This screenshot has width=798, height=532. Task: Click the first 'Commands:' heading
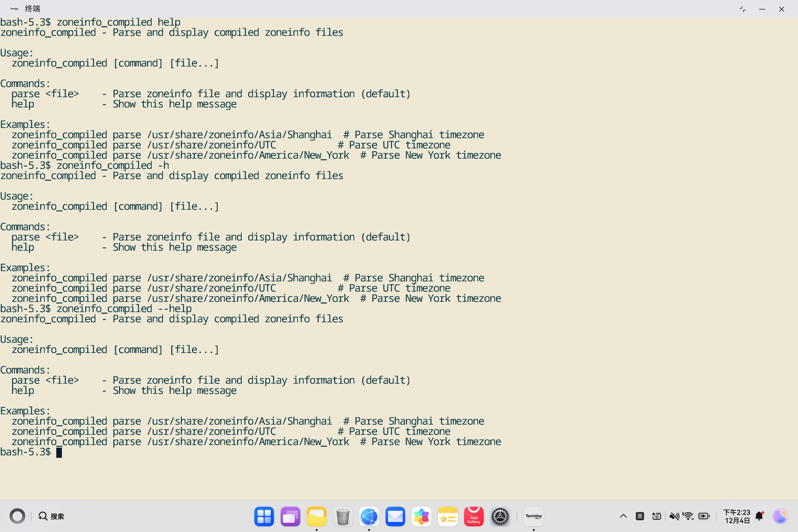click(x=25, y=84)
